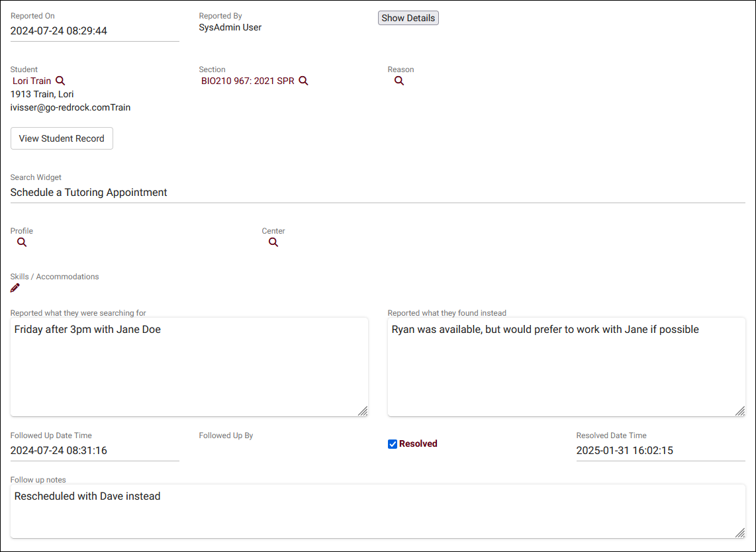Click into the 'searching for' text area
Viewport: 756px width, 552px height.
tap(189, 367)
